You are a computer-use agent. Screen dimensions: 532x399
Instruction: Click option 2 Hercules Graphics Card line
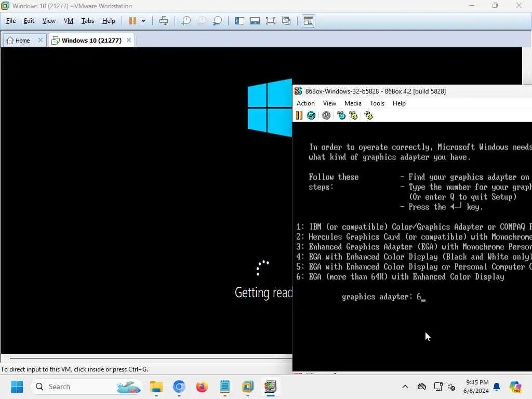(414, 237)
